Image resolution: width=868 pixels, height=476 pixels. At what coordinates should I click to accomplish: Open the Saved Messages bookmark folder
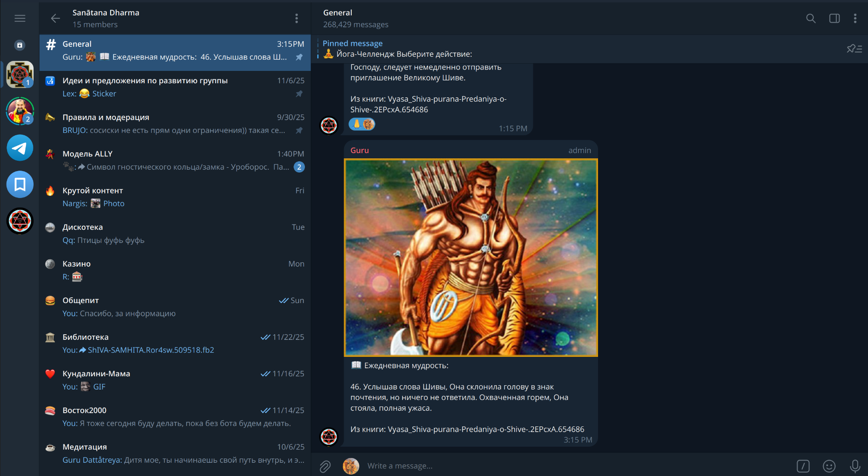[20, 184]
